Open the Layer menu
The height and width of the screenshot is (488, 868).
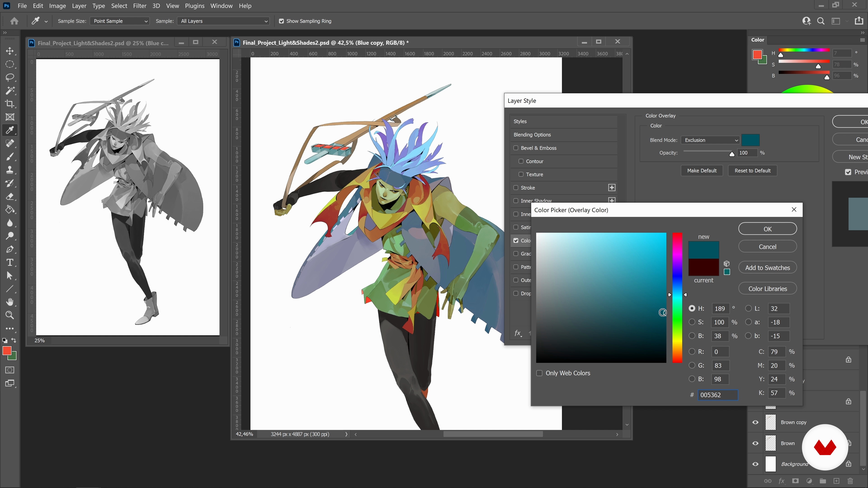(79, 6)
